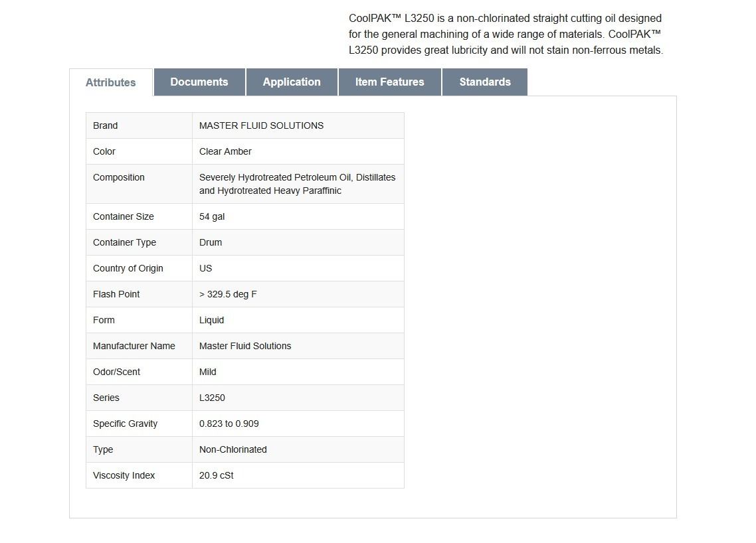Click the > 329.5 deg F value
Screen dimensions: 756x543
[x=228, y=294]
